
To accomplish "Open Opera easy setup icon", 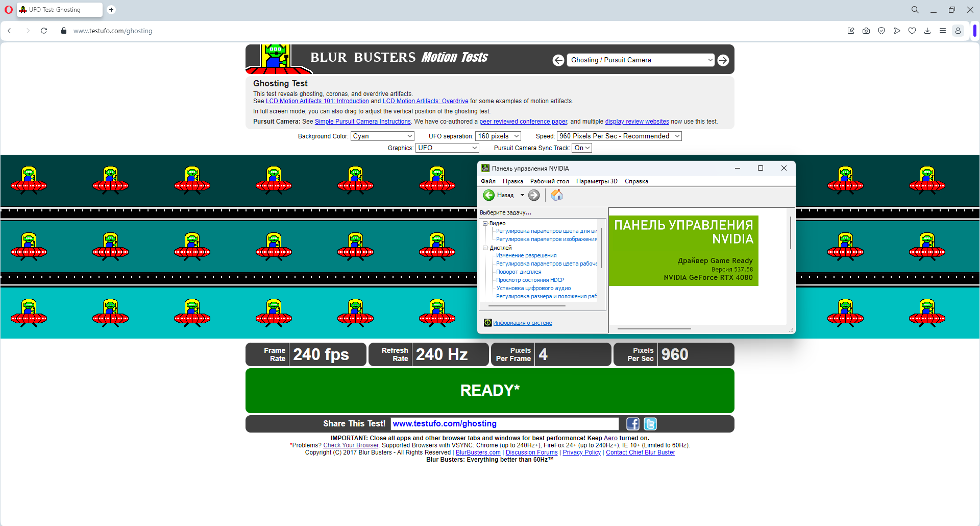I will pos(943,31).
